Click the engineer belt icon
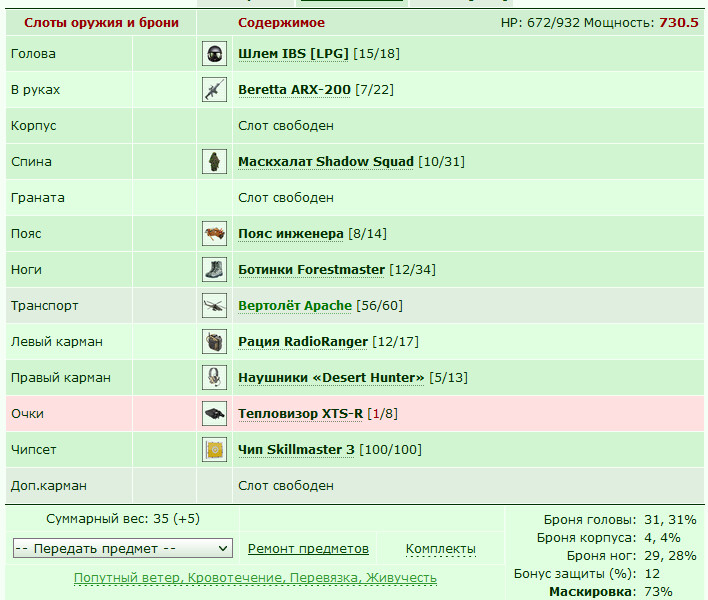The height and width of the screenshot is (600, 708). pos(214,234)
